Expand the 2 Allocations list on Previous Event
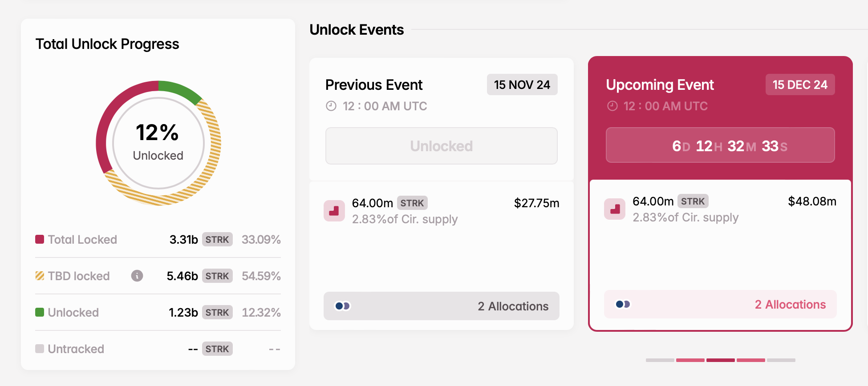868x386 pixels. click(512, 306)
